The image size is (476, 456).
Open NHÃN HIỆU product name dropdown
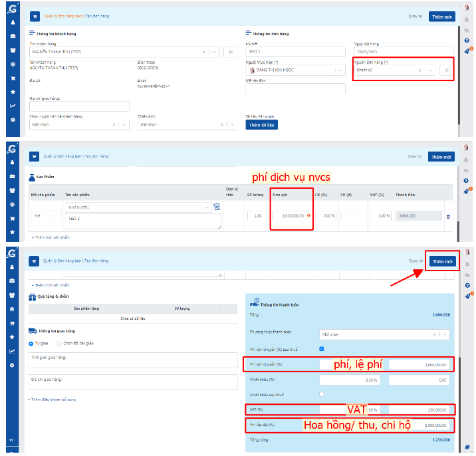[x=207, y=207]
